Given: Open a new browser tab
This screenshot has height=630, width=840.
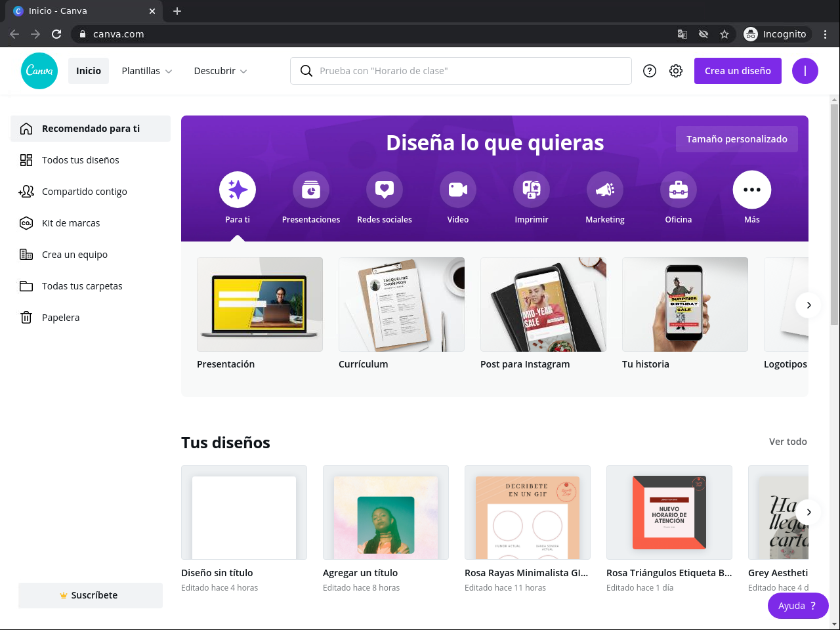Looking at the screenshot, I should [177, 11].
